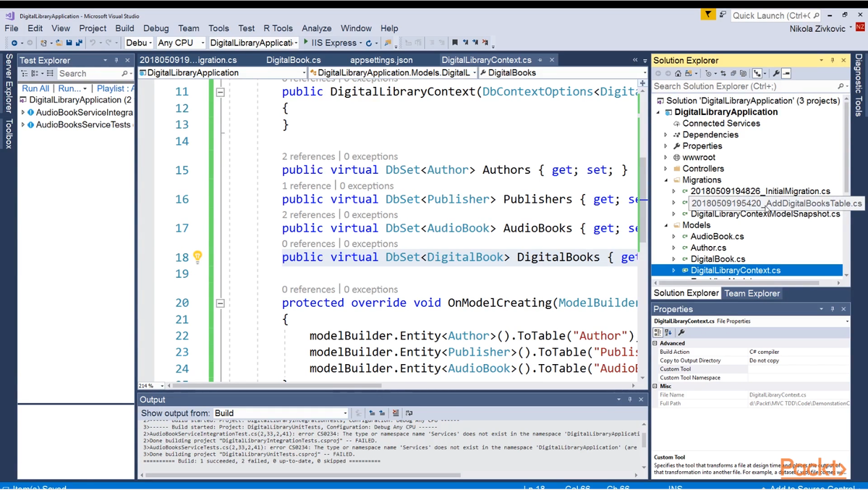Click Clear All icon in Output panel
Image resolution: width=868 pixels, height=490 pixels.
point(396,413)
